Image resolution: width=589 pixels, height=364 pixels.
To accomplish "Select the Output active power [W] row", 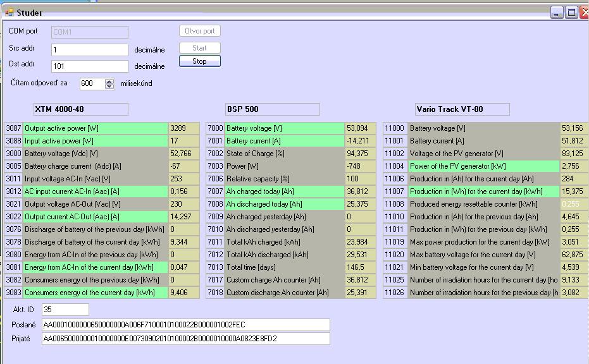I will point(95,128).
